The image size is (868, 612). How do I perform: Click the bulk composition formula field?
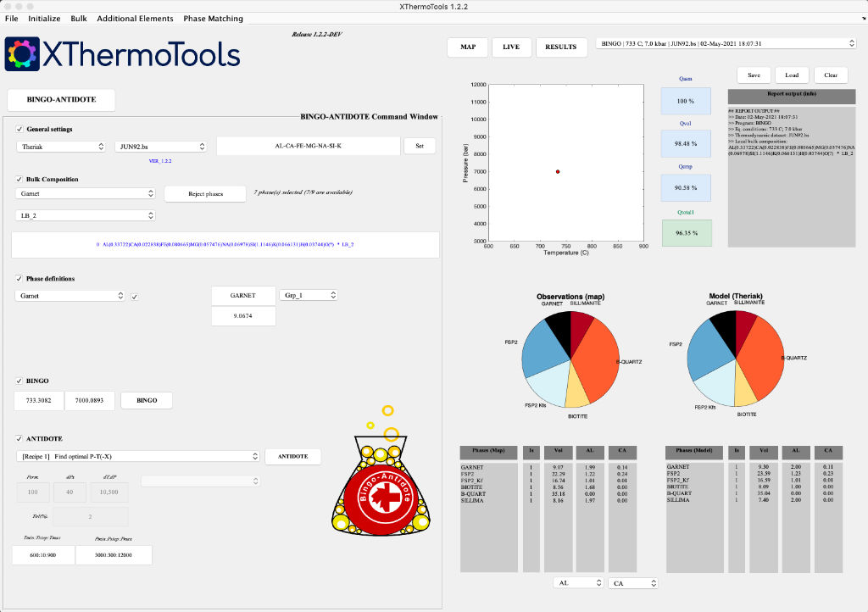[x=225, y=245]
